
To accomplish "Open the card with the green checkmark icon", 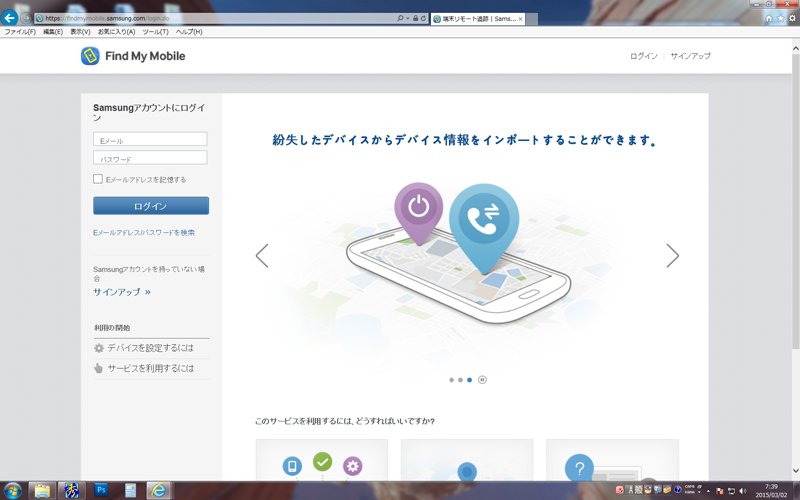I will pyautogui.click(x=322, y=460).
